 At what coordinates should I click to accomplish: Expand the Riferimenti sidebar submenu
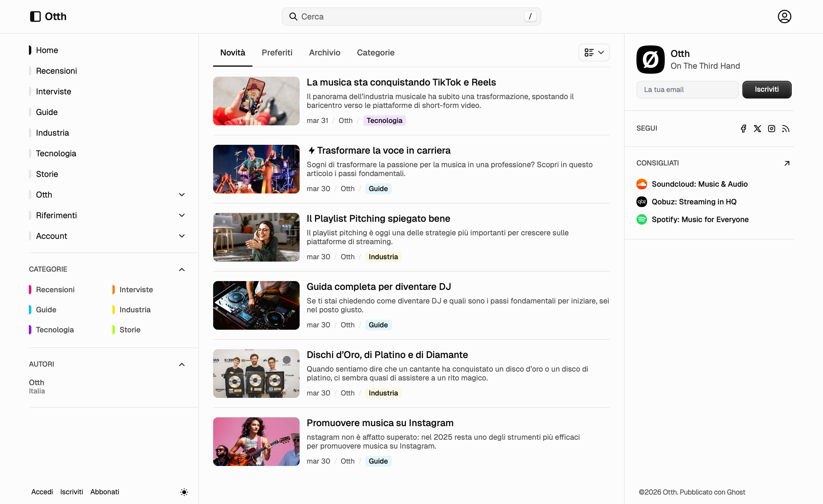click(x=182, y=215)
